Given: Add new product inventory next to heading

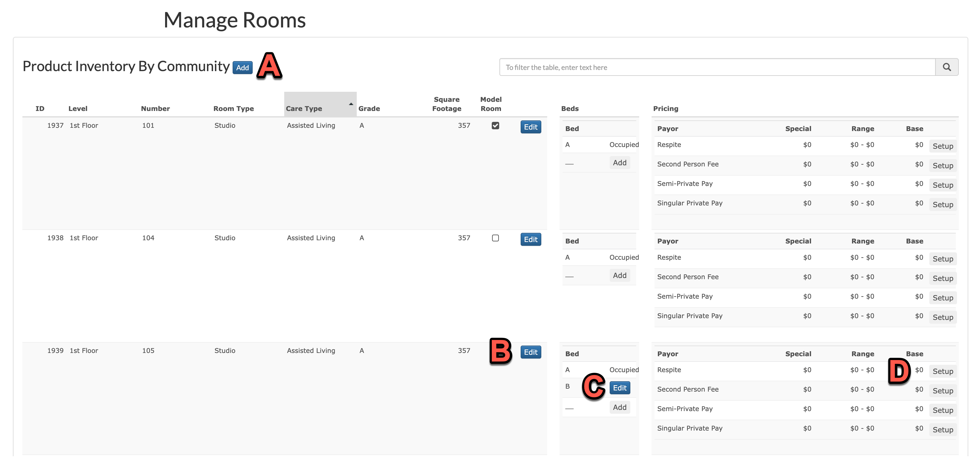Looking at the screenshot, I should [242, 68].
